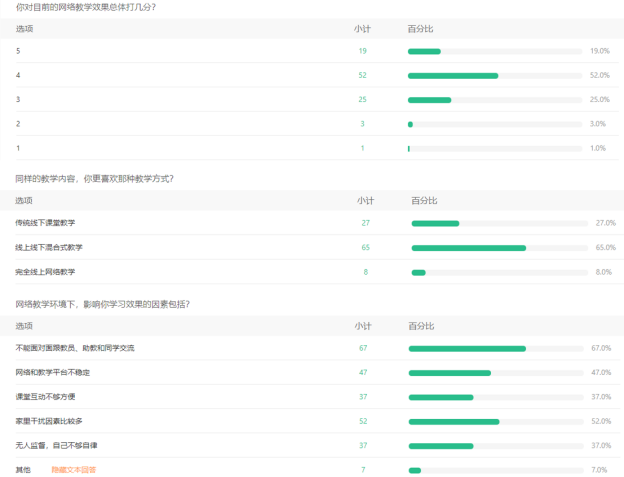Select the 完全线上网络教学 option row

[45, 272]
